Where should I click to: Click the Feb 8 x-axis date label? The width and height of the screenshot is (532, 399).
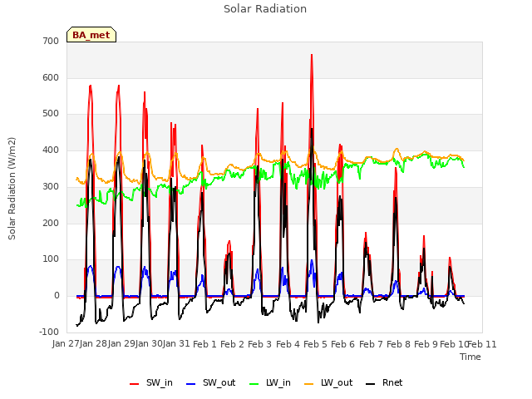399,344
